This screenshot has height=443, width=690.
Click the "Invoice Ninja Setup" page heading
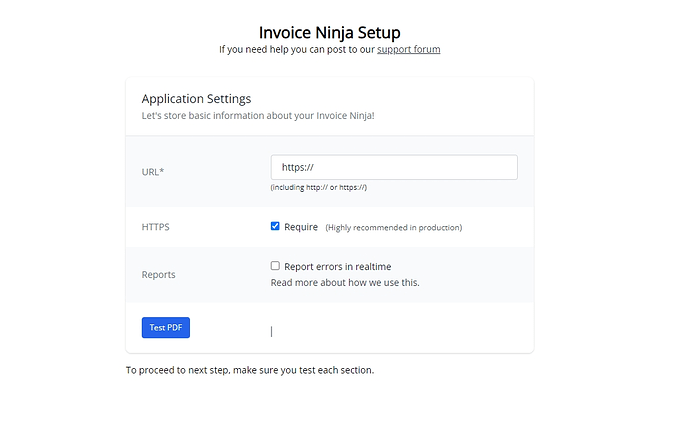330,33
